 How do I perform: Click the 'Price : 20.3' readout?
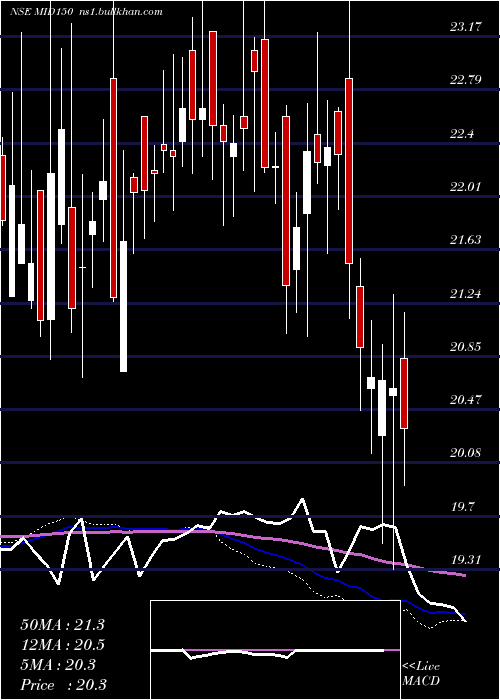[x=63, y=685]
